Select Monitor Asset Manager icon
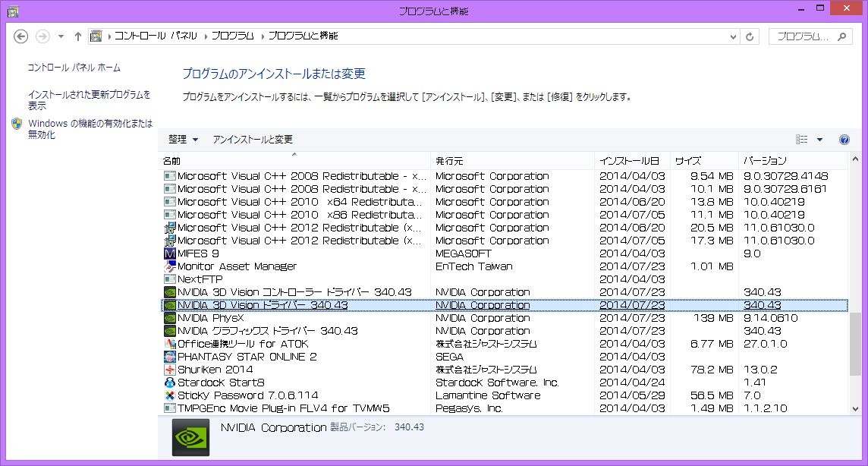This screenshot has height=466, width=868. pyautogui.click(x=170, y=266)
